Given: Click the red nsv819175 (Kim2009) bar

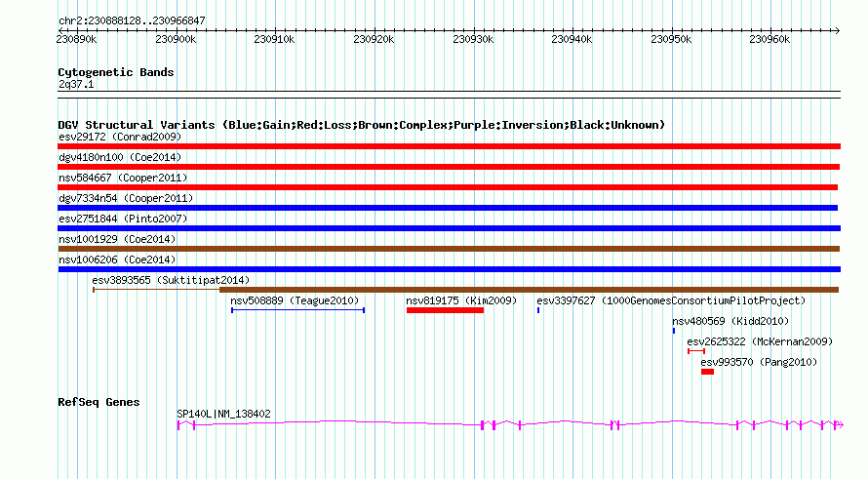Looking at the screenshot, I should point(445,310).
